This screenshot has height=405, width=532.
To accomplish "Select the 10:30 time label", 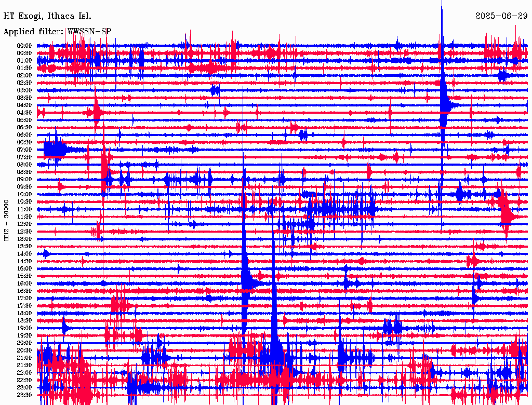I will pyautogui.click(x=24, y=202).
